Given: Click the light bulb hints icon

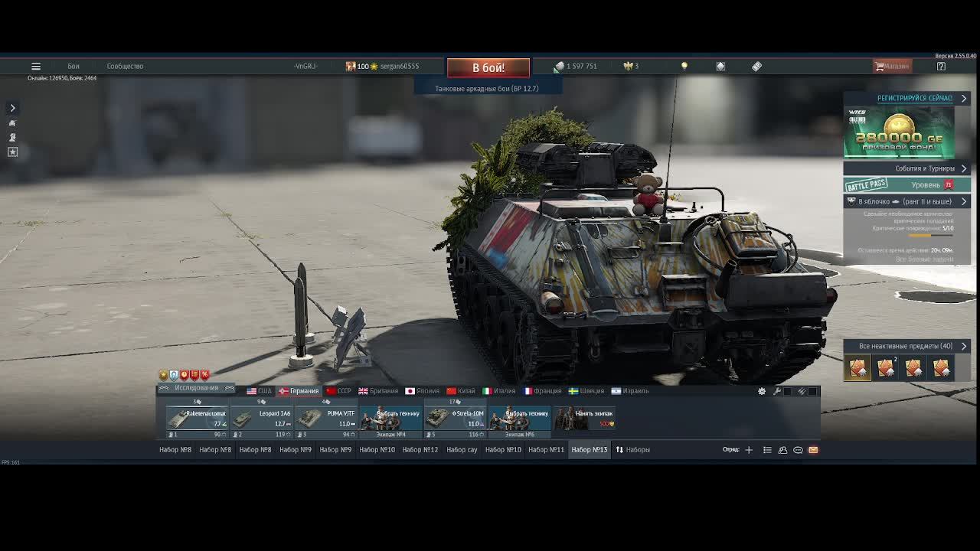Looking at the screenshot, I should [684, 67].
